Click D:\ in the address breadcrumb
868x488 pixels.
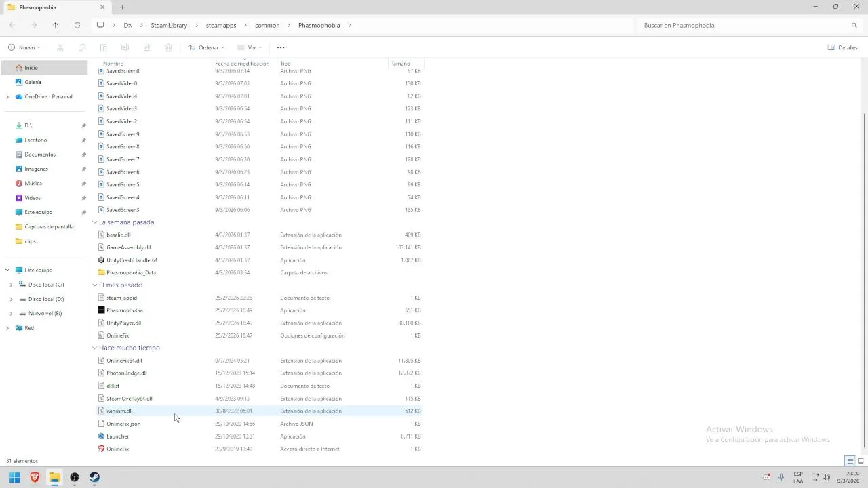point(128,25)
